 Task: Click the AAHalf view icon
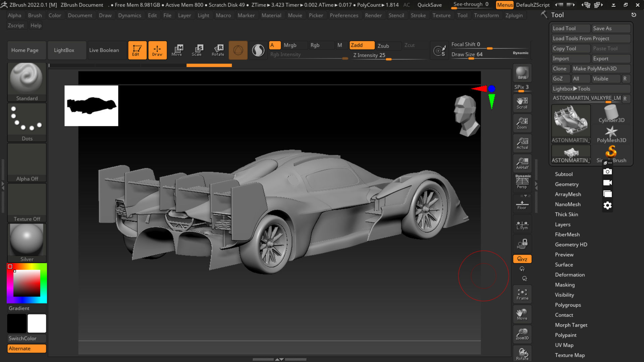pos(522,163)
